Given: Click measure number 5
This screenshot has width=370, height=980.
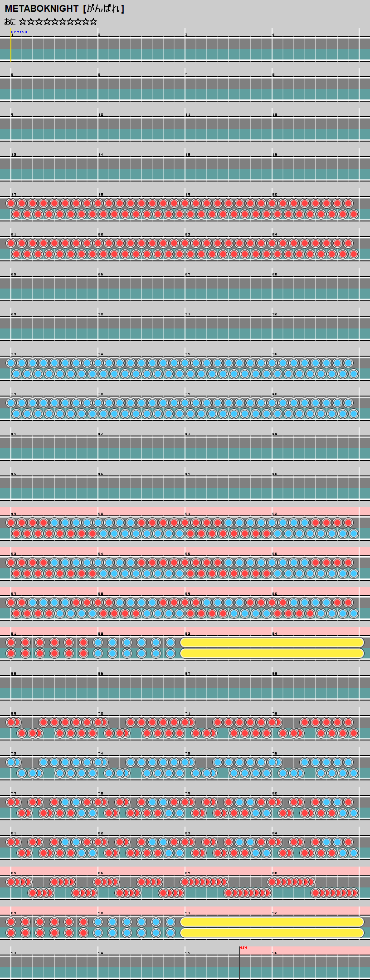Looking at the screenshot, I should pyautogui.click(x=12, y=75).
